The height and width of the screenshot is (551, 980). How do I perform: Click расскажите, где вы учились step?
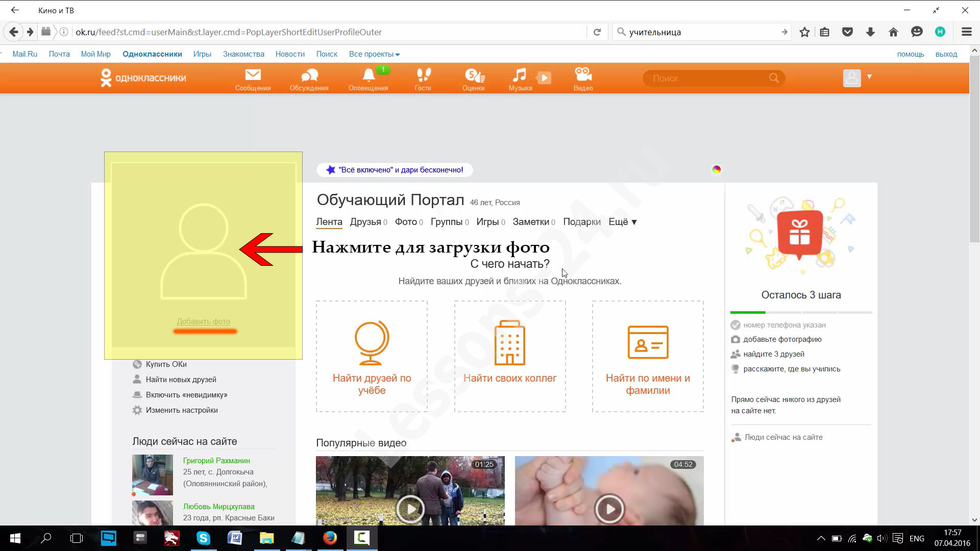coord(791,369)
